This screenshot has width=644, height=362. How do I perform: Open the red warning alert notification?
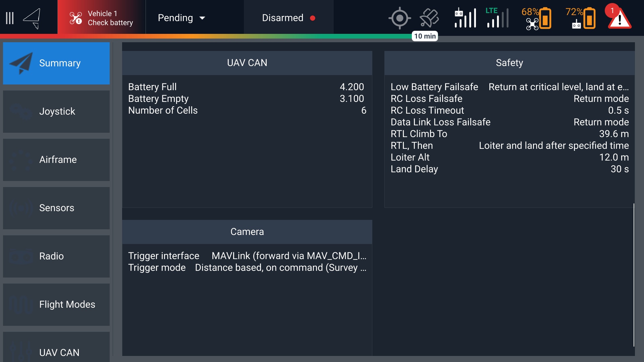(619, 17)
